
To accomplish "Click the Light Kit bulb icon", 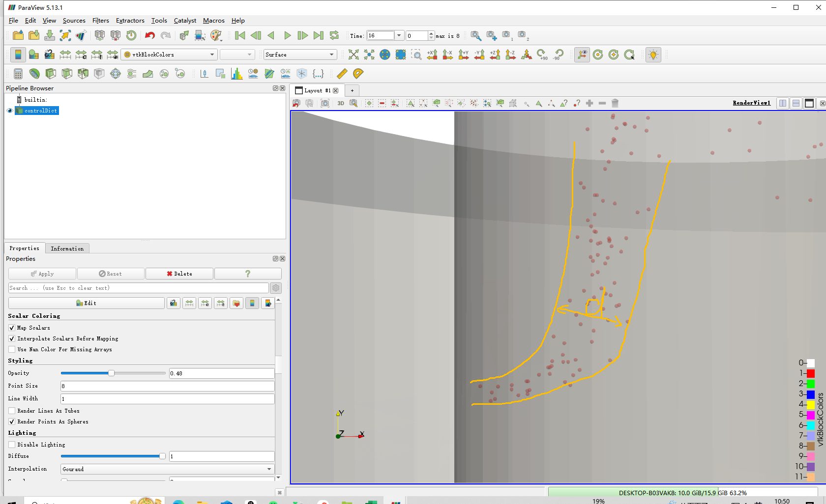I will [653, 55].
